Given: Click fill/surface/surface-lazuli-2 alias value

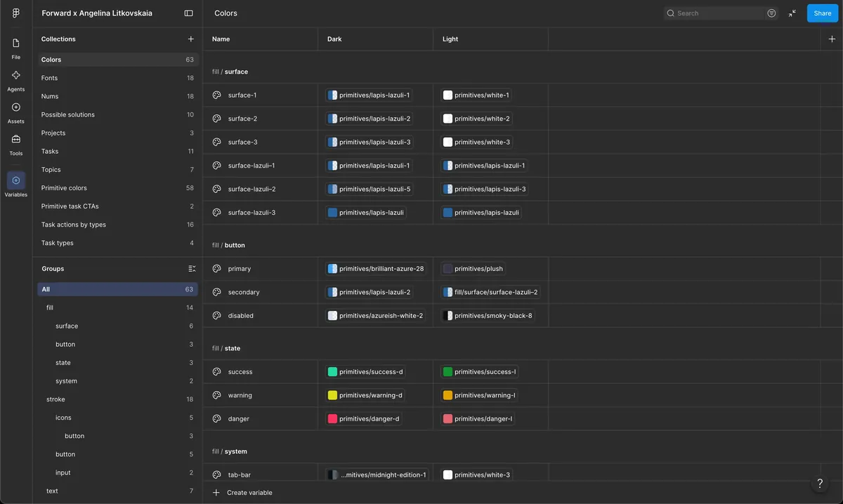Looking at the screenshot, I should (x=490, y=292).
